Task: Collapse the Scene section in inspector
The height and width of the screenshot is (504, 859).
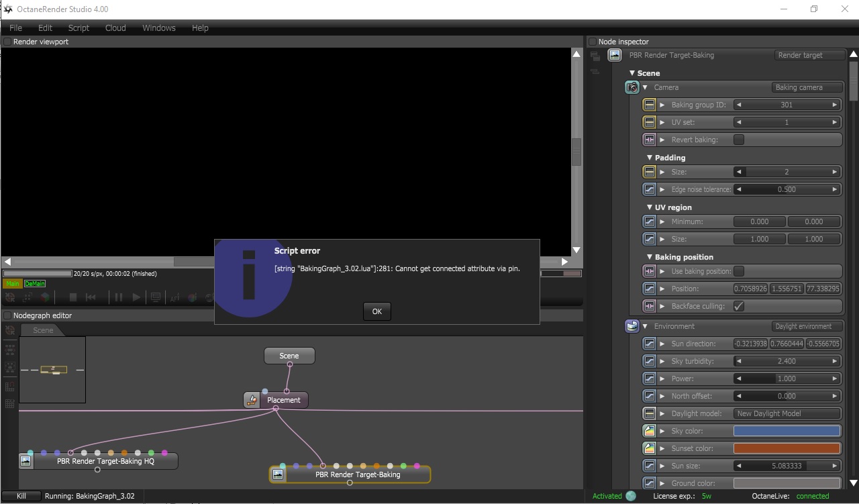Action: point(632,73)
